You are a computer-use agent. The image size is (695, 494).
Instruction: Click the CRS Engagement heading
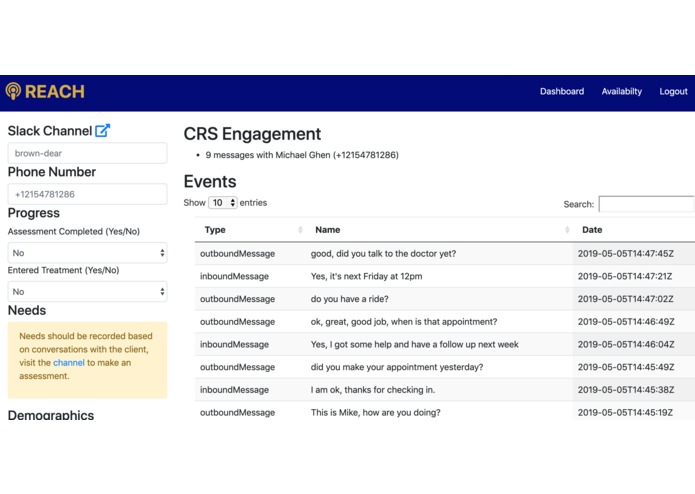(x=252, y=134)
